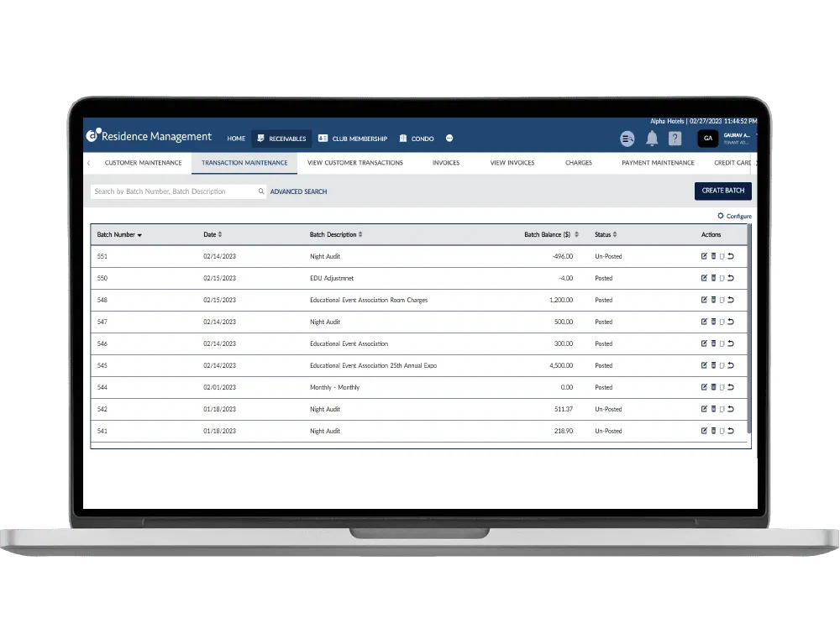The image size is (840, 634).
Task: Switch to the Customer Maintenance tab
Action: (x=143, y=163)
